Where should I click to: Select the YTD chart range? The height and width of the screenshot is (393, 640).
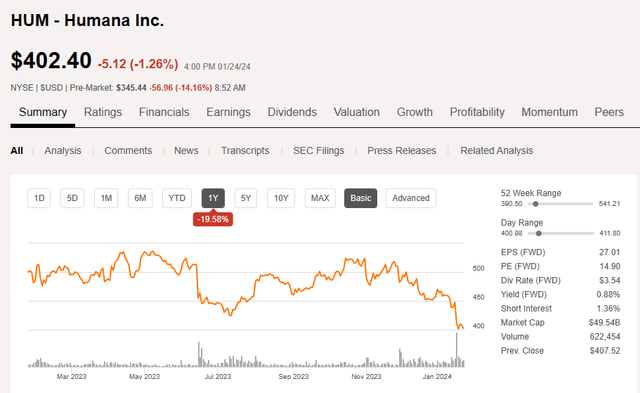pos(177,198)
